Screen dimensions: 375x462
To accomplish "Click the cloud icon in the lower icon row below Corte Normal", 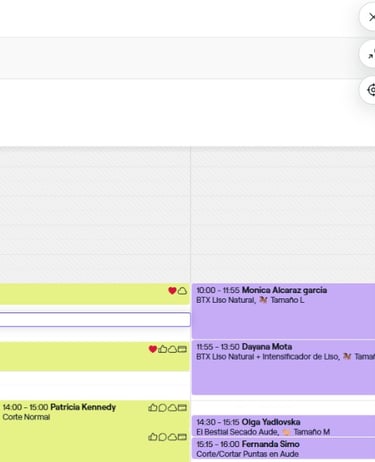I will pyautogui.click(x=172, y=437).
